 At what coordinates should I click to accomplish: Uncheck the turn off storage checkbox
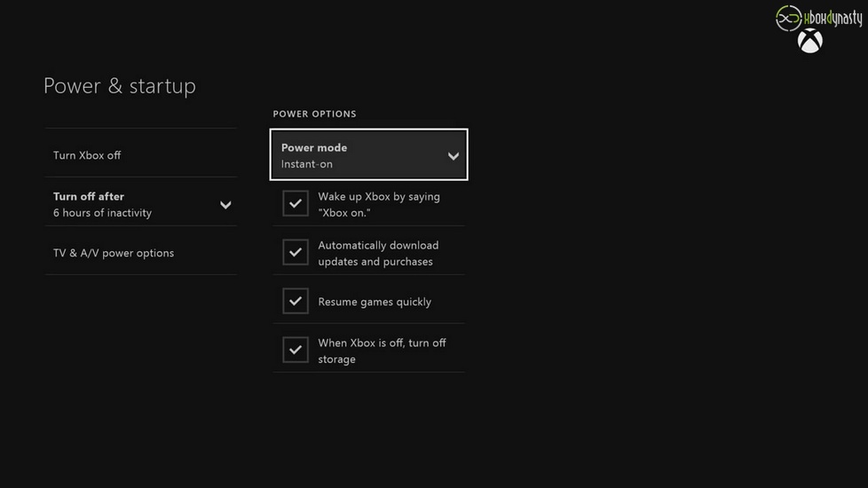296,350
